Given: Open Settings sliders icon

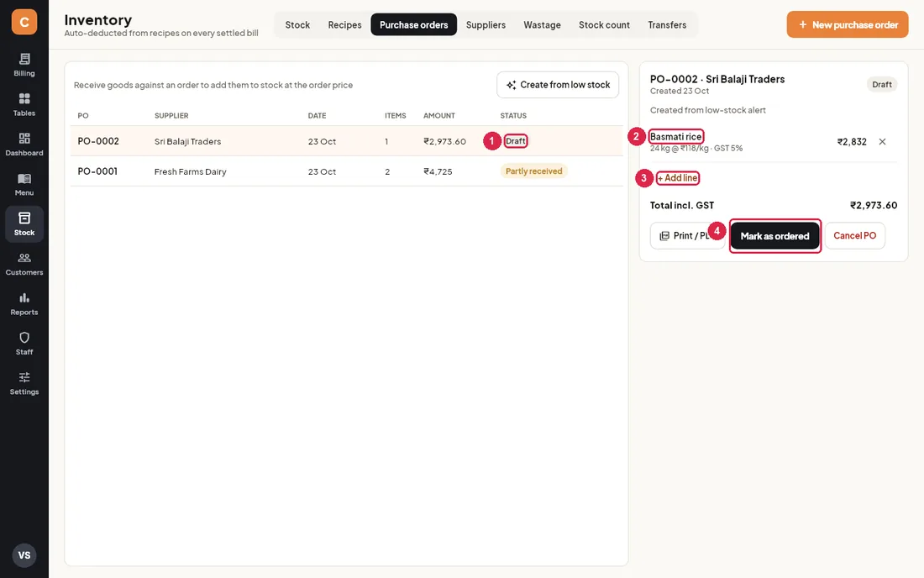Looking at the screenshot, I should 24,384.
